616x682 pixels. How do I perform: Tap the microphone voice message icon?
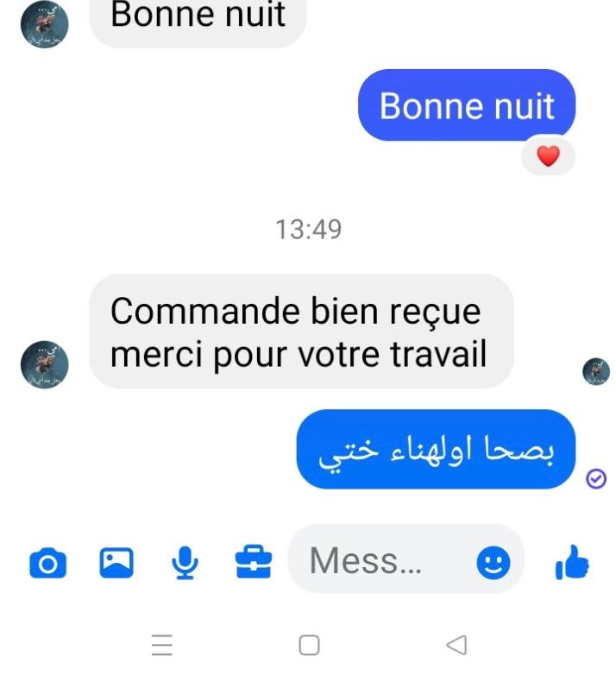(185, 562)
